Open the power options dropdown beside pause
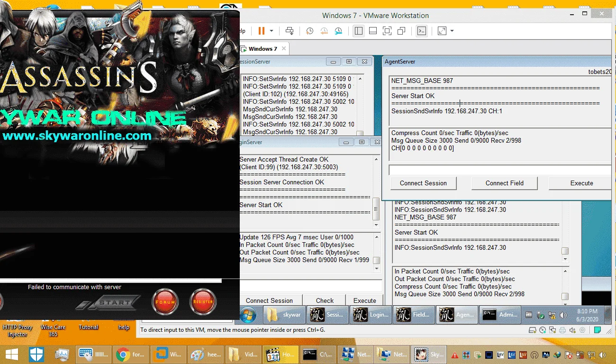Viewport: 616px width, 364px height. tap(272, 31)
